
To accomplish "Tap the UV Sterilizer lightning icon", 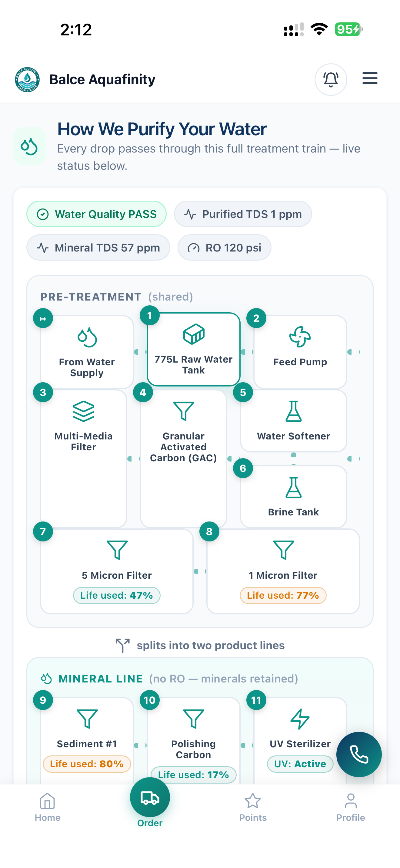I will (x=300, y=719).
